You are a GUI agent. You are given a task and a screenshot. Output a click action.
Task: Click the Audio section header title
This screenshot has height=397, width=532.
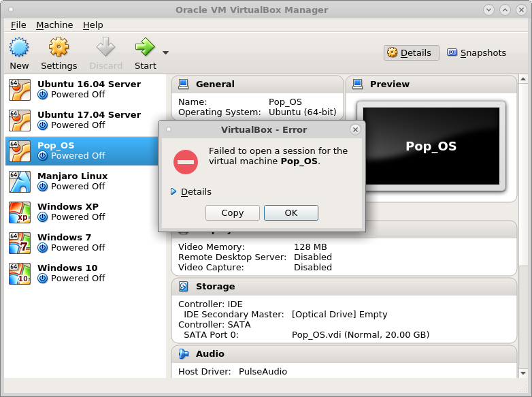(x=210, y=353)
